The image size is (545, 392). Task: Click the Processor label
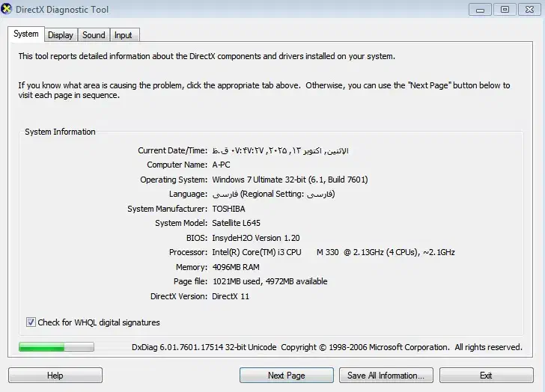tap(188, 252)
